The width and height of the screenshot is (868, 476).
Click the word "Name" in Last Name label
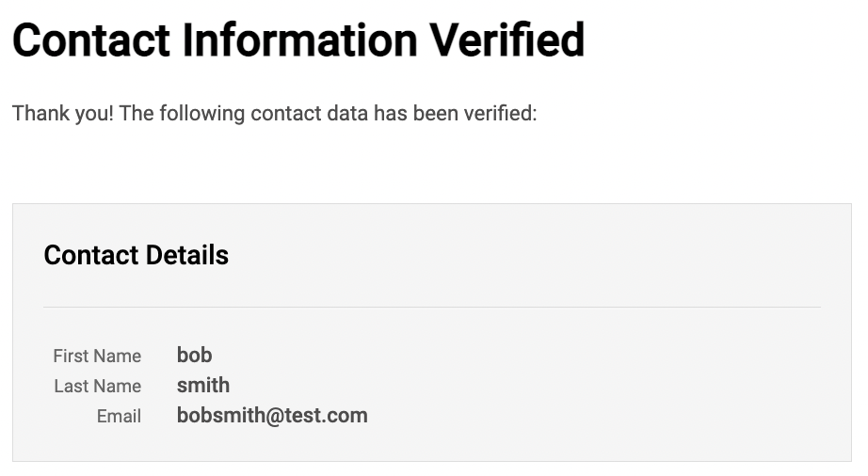(118, 386)
